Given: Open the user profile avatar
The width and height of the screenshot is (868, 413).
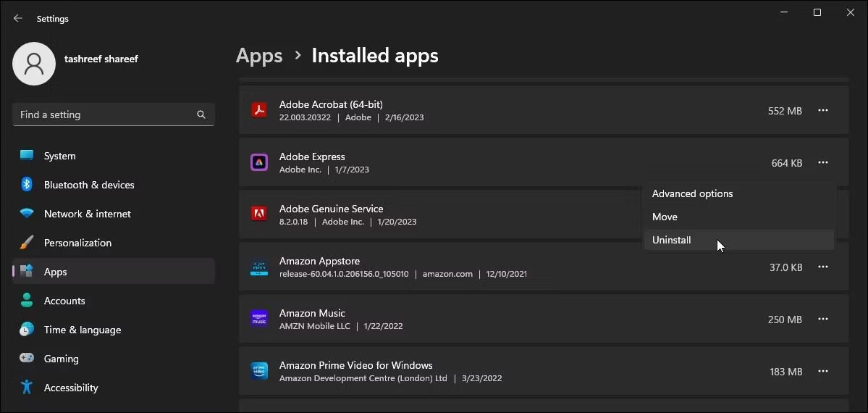Looking at the screenshot, I should coord(34,64).
